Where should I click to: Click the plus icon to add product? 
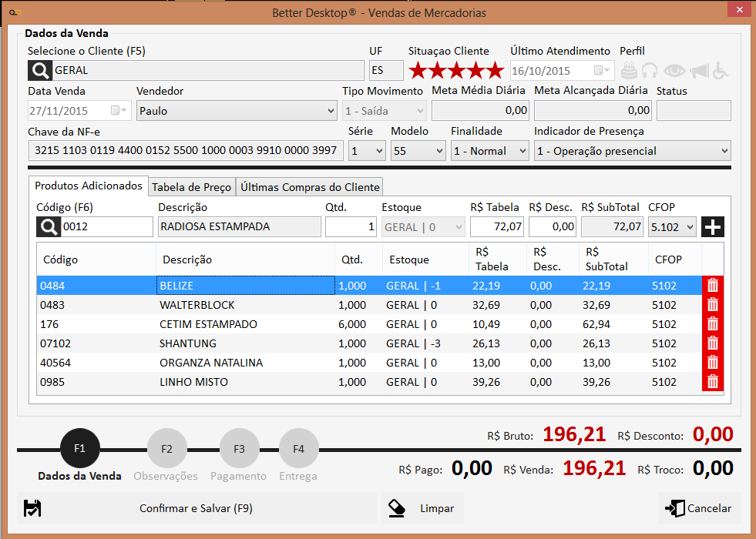[x=713, y=227]
